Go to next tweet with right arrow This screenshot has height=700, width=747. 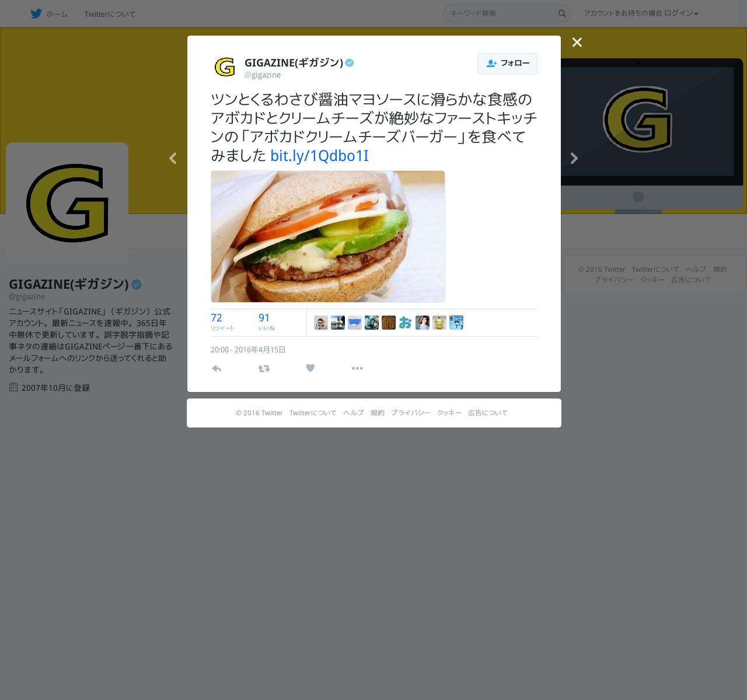[574, 158]
